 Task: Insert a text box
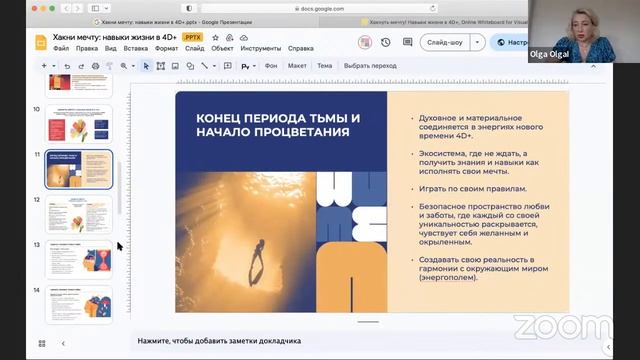[x=160, y=66]
